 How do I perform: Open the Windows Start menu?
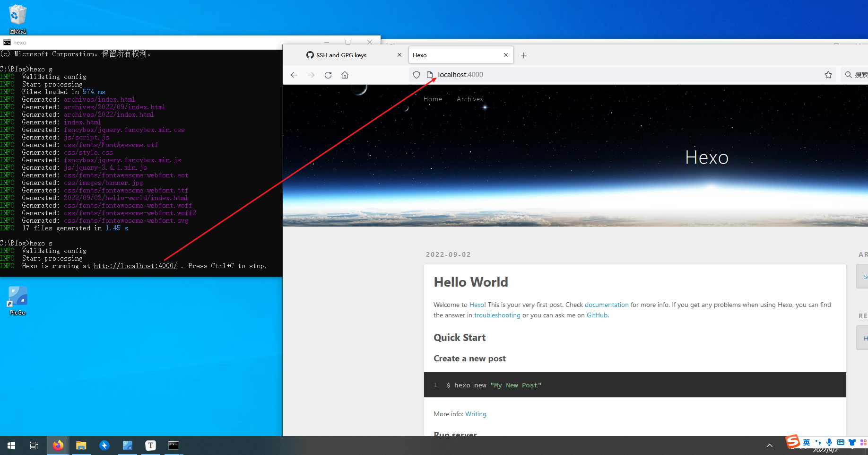tap(11, 445)
